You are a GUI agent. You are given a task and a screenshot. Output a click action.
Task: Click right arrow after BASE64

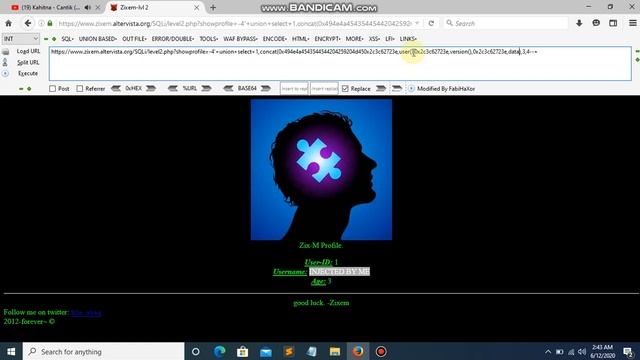coord(266,88)
